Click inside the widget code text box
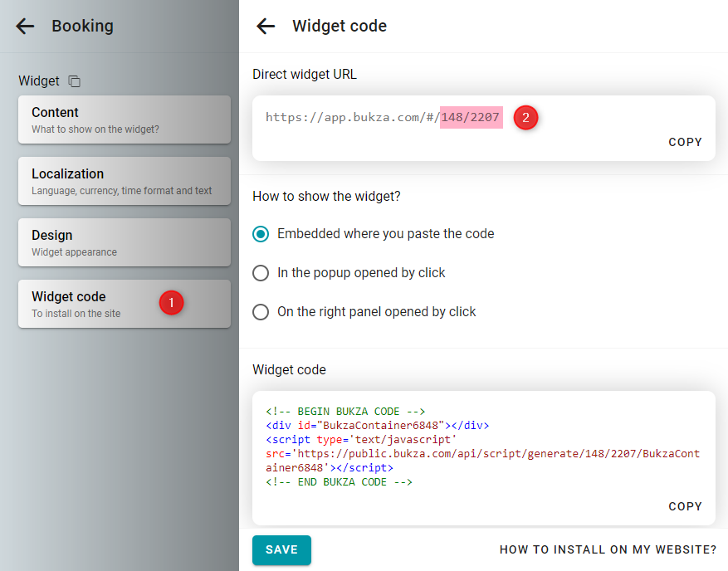728x571 pixels. tap(482, 447)
